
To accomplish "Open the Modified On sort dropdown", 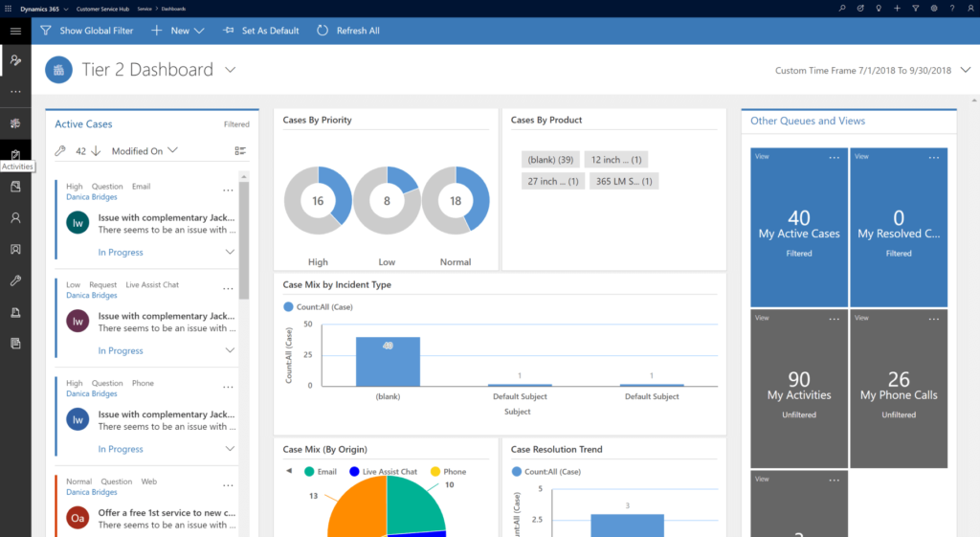I will click(145, 150).
